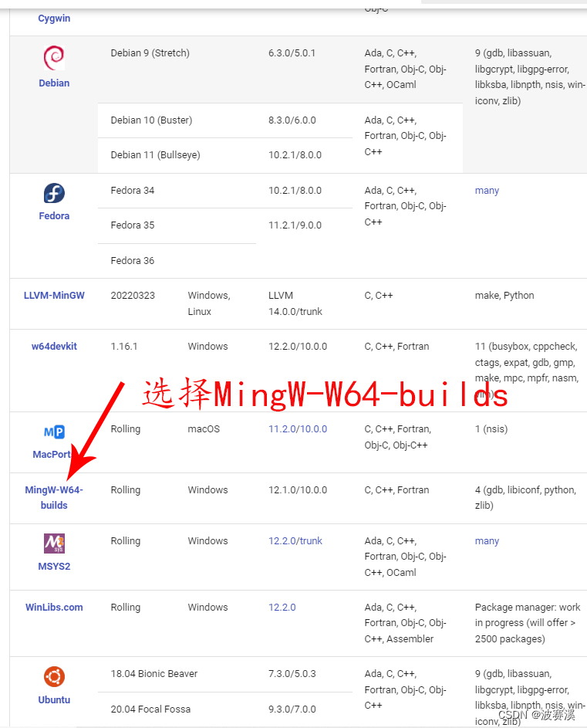Select '12.2.0/10.0.0' version text
This screenshot has height=728, width=587.
pos(298,347)
